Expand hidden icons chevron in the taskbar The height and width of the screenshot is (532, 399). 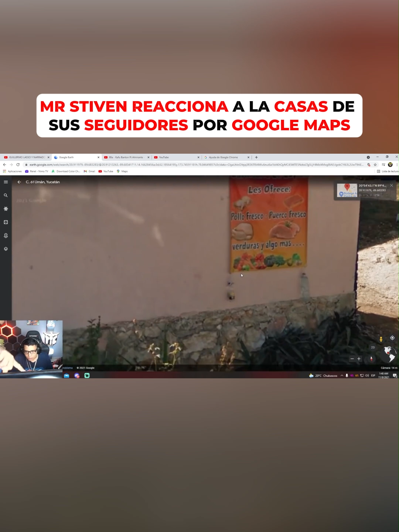(x=342, y=375)
